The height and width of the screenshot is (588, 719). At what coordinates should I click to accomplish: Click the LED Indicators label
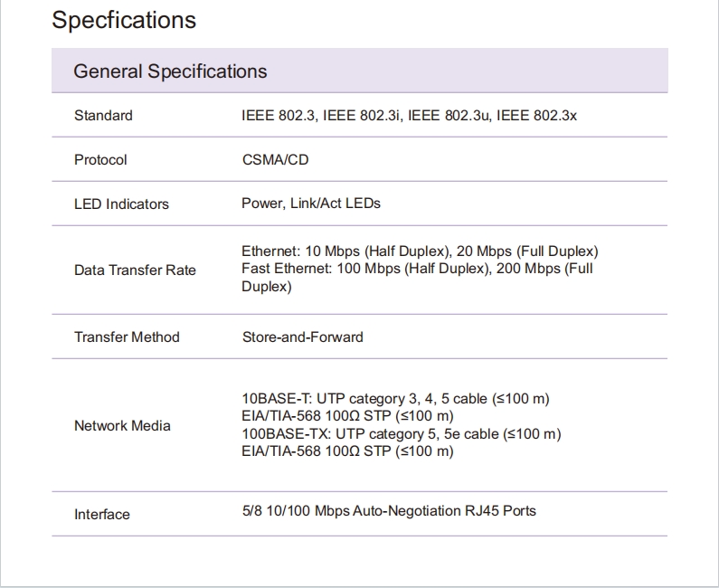121,204
